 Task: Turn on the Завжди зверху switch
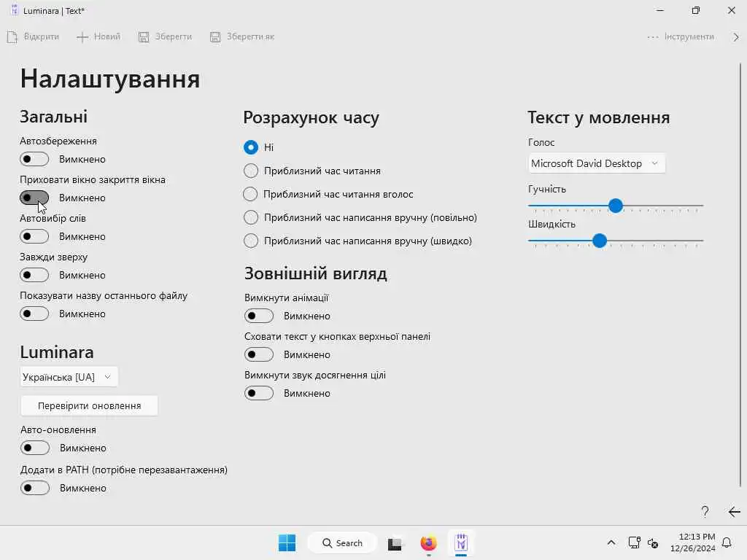[34, 275]
